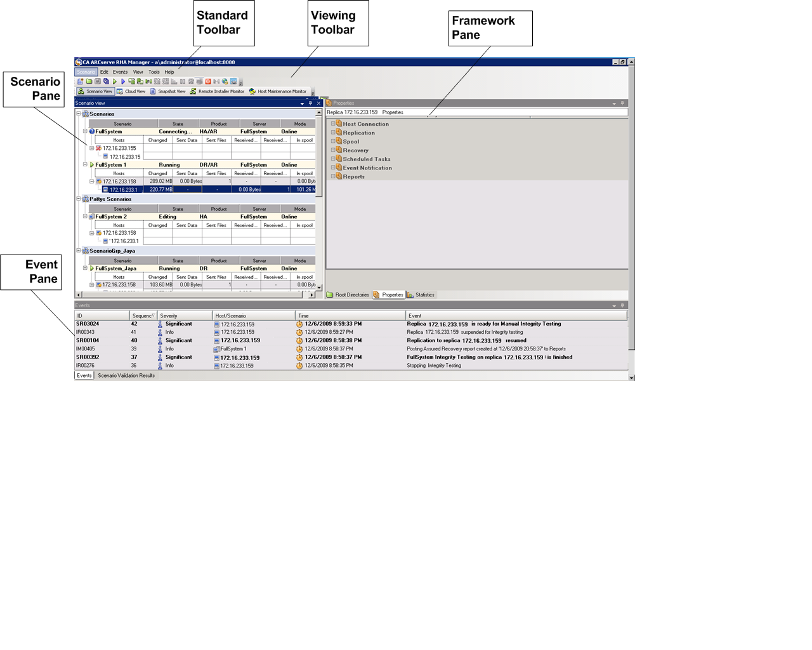Switch to the Root Directories tab
Screen dimensions: 812x650
tap(348, 295)
